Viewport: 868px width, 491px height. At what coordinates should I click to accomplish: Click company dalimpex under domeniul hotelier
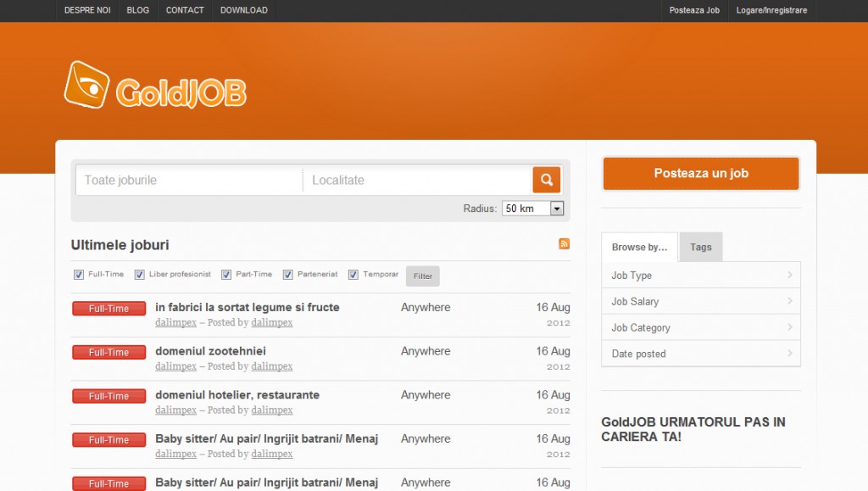click(175, 410)
